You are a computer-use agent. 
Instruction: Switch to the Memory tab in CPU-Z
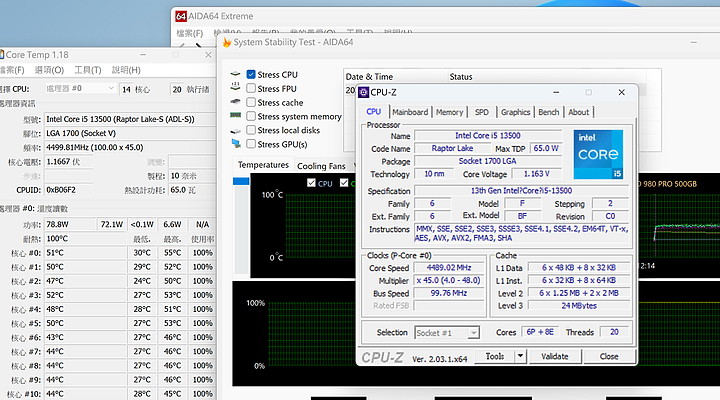[x=450, y=112]
